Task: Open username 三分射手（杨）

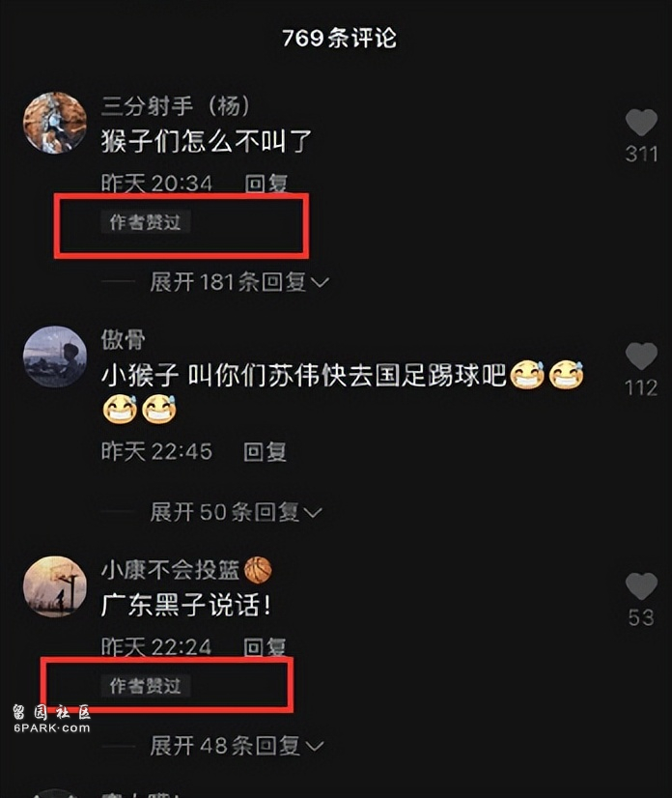Action: click(176, 106)
